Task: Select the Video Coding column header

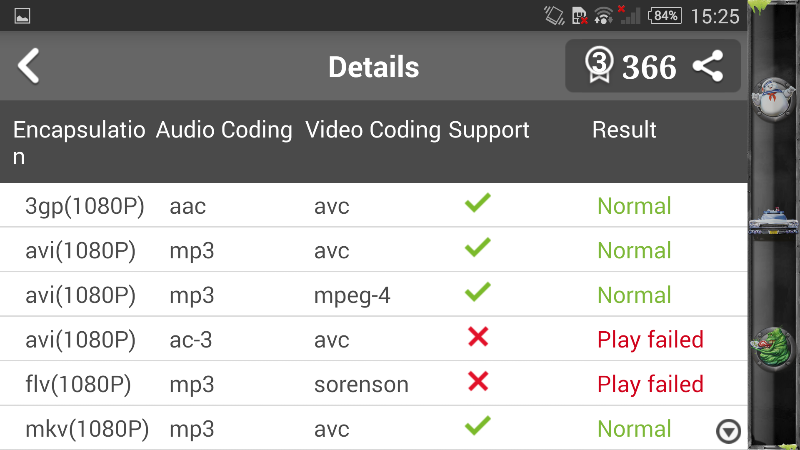Action: coord(372,130)
